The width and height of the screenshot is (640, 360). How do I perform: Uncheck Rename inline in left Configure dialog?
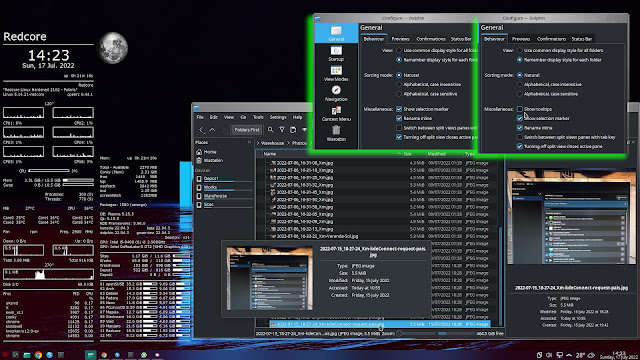point(399,118)
